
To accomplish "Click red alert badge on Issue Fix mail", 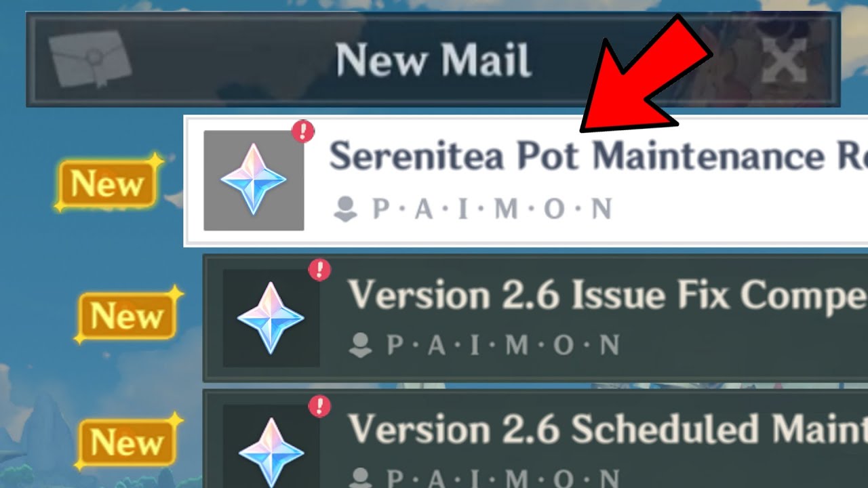I will 319,270.
